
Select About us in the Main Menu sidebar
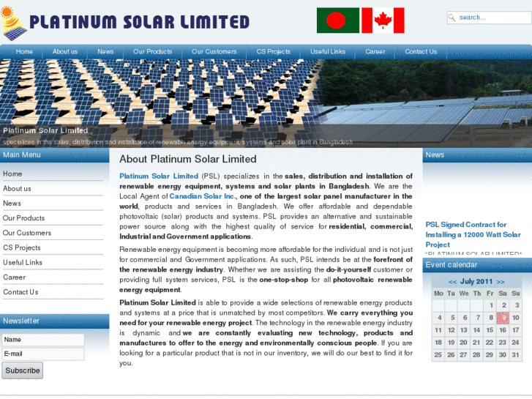[x=53, y=189]
